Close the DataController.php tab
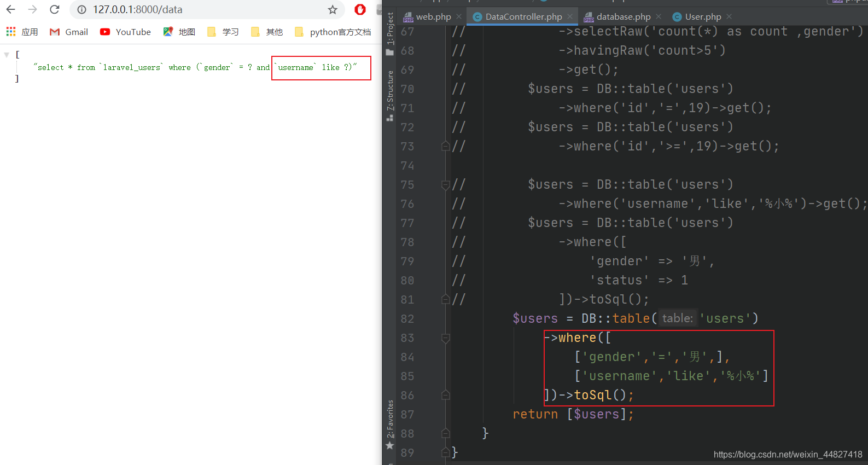Screen dimensions: 868x465 [570, 16]
